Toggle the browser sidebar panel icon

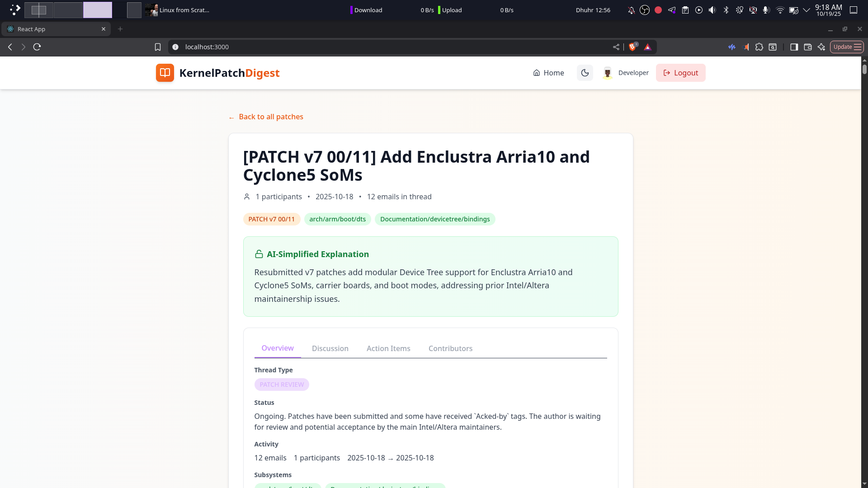[x=794, y=47]
